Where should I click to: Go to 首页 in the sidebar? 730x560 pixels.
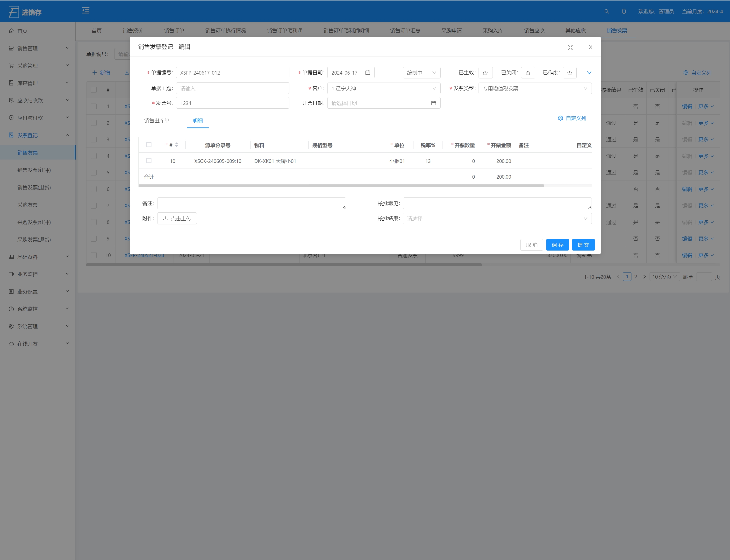[22, 31]
